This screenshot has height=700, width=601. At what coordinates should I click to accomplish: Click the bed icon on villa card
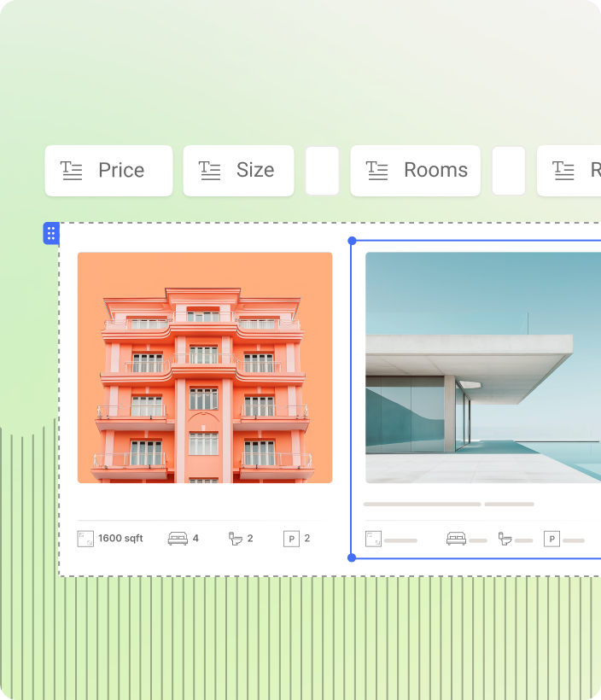[457, 539]
